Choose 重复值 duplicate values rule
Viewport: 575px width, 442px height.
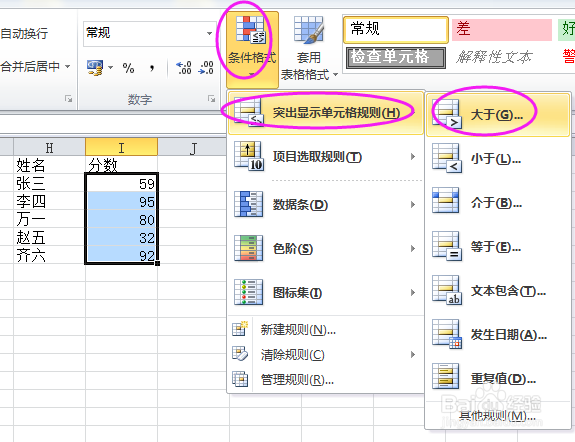click(498, 378)
